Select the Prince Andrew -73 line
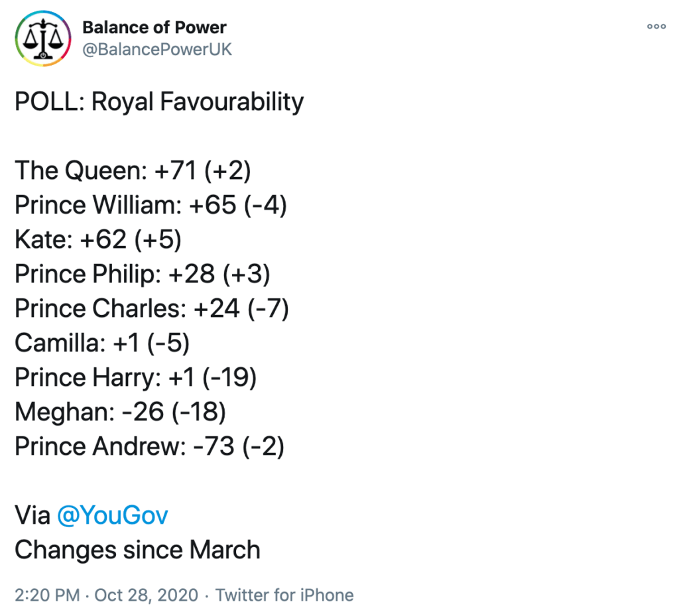The image size is (679, 616). coord(149,447)
